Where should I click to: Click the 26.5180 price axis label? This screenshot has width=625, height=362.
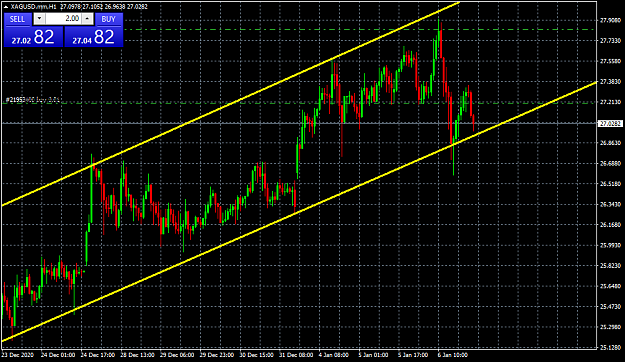(x=610, y=184)
